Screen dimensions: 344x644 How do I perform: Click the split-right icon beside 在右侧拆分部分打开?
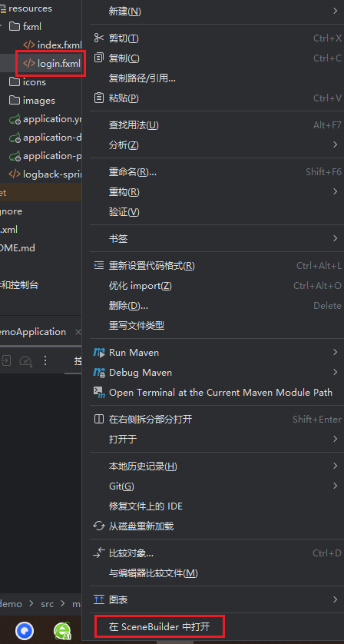pyautogui.click(x=99, y=419)
